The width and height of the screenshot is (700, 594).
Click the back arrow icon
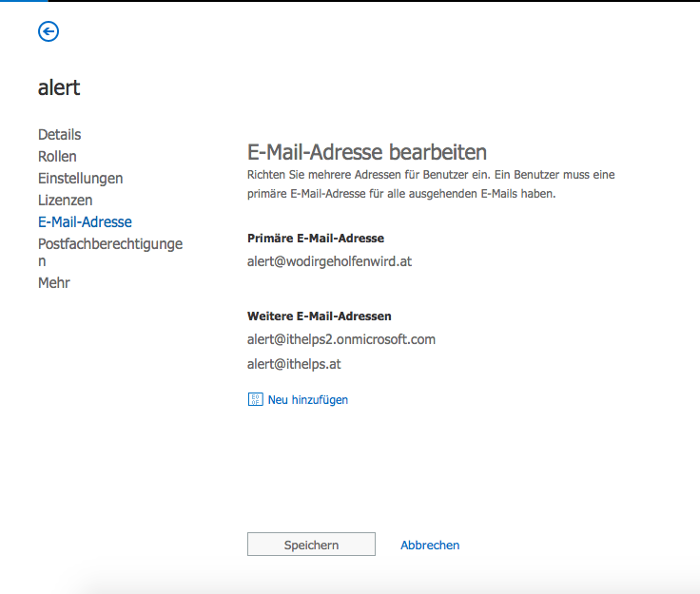point(49,31)
